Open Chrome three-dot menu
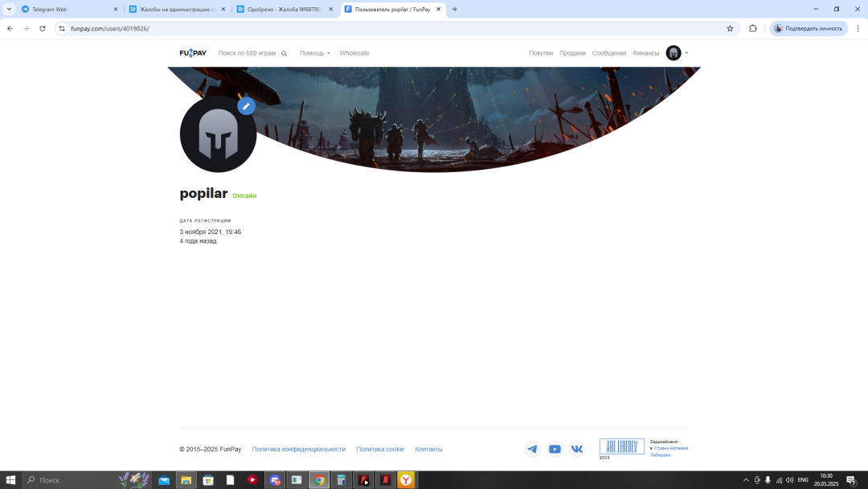The image size is (868, 489). click(858, 28)
